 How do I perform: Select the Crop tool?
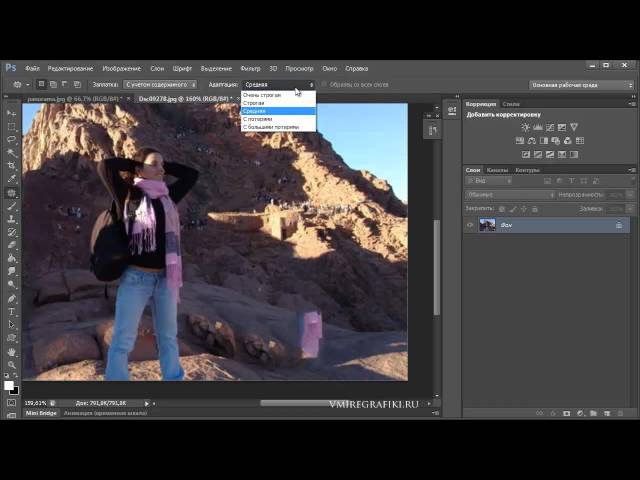click(11, 166)
